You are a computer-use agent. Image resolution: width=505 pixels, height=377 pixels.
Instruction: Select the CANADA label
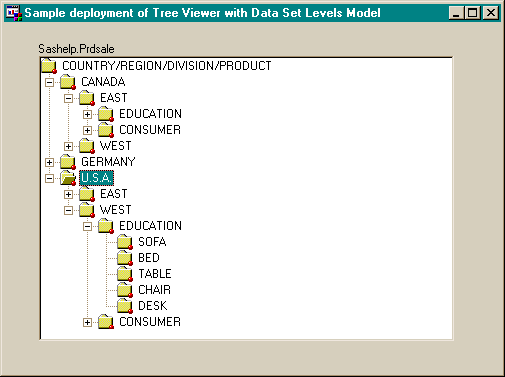(x=103, y=82)
